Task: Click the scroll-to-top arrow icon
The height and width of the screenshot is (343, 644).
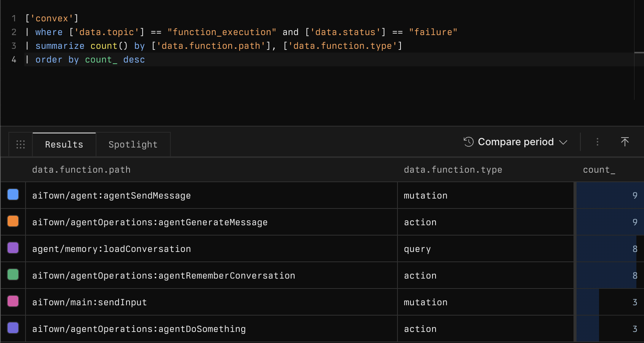Action: coord(625,142)
